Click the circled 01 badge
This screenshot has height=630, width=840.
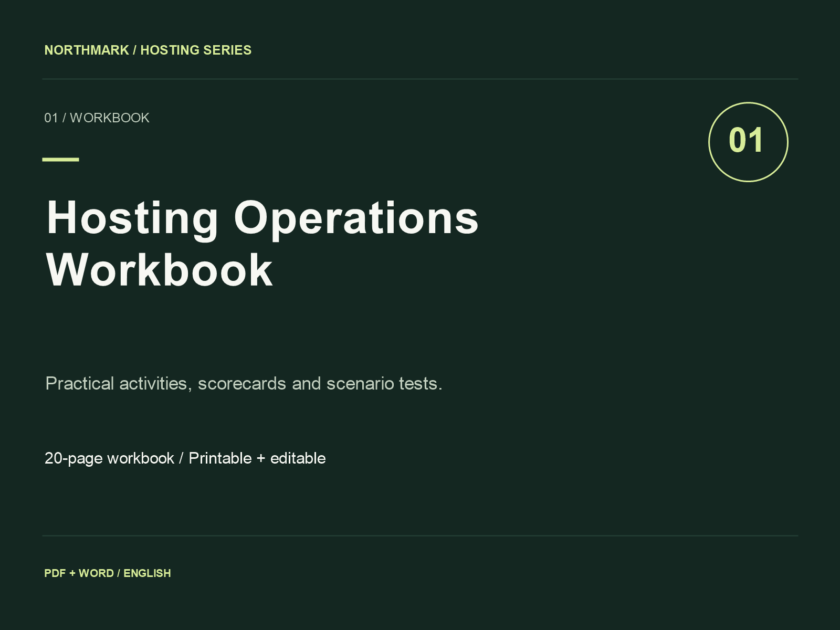pos(748,142)
